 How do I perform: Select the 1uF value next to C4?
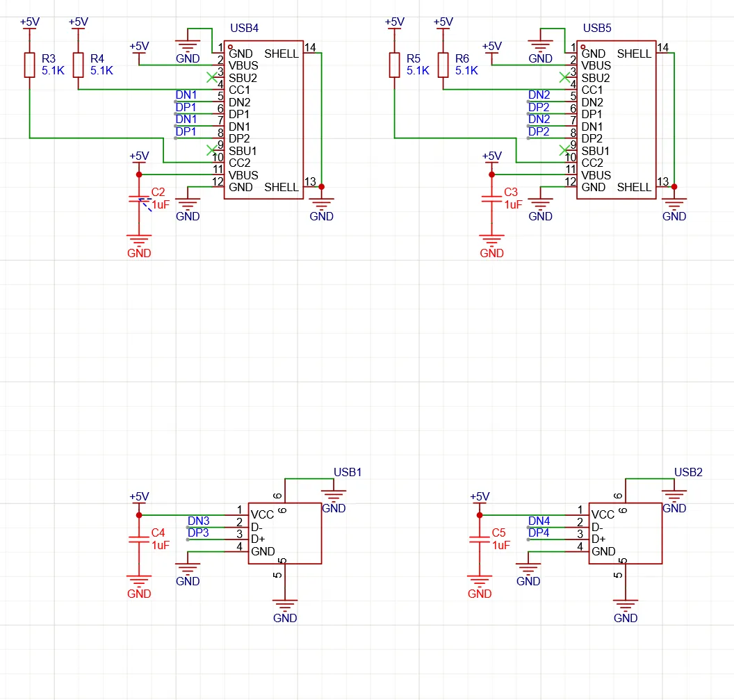pyautogui.click(x=161, y=545)
